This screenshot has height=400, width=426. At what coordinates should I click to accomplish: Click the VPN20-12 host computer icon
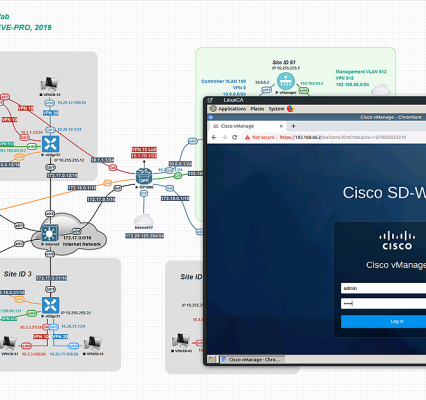click(x=50, y=84)
